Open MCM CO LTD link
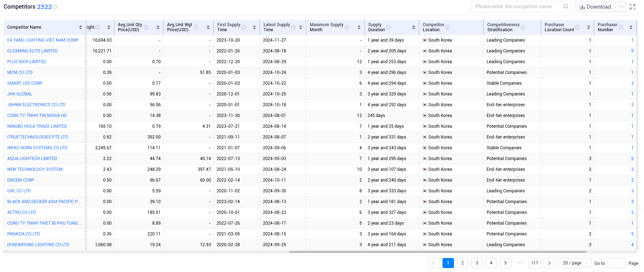This screenshot has width=644, height=272. [x=20, y=72]
